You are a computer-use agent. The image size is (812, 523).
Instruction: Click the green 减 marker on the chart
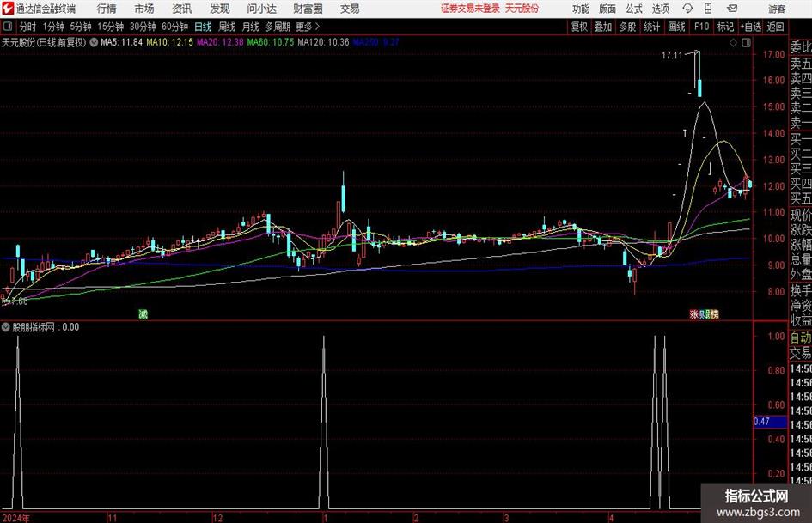point(143,313)
